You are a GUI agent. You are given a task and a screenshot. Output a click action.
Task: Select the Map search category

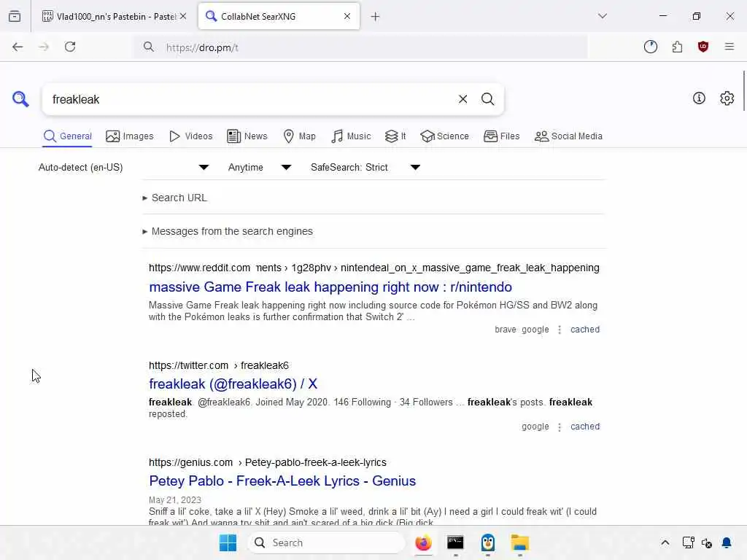(299, 136)
